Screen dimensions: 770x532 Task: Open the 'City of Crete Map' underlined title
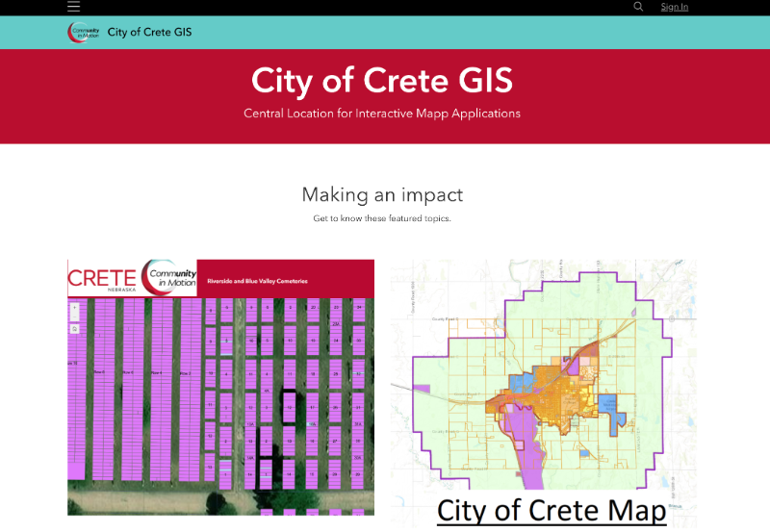[x=551, y=510]
